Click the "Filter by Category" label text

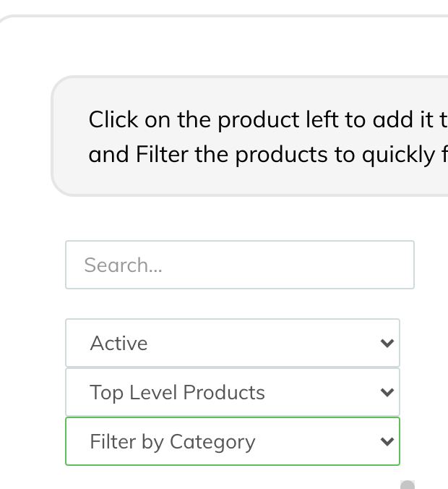point(172,441)
